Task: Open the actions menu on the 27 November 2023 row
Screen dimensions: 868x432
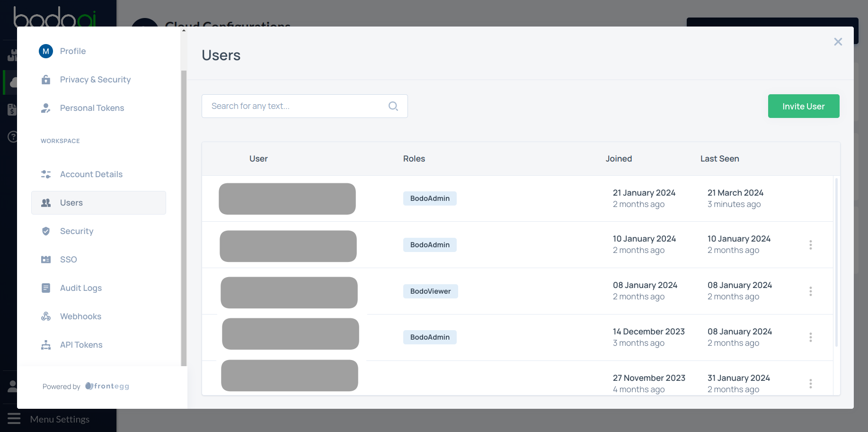Action: tap(811, 384)
